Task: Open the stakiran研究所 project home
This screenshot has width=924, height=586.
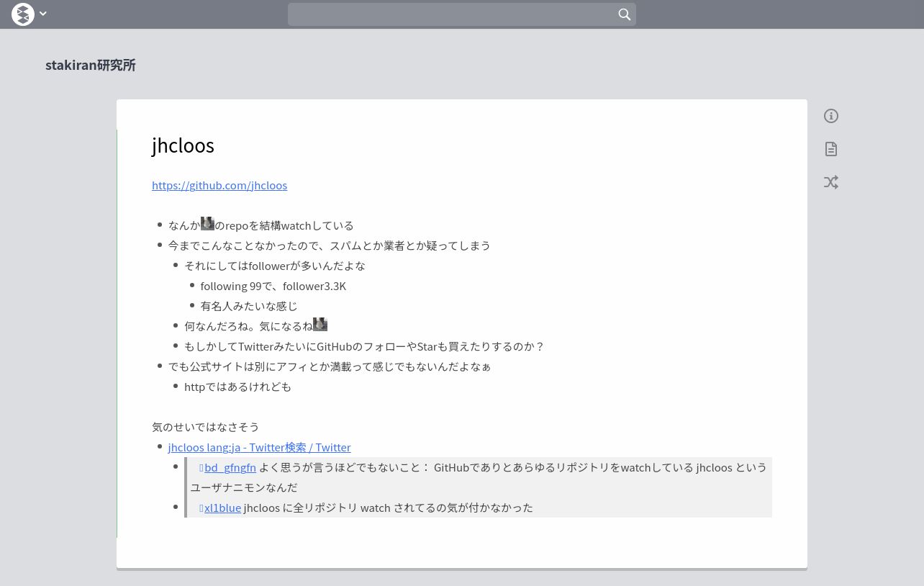Action: click(91, 65)
